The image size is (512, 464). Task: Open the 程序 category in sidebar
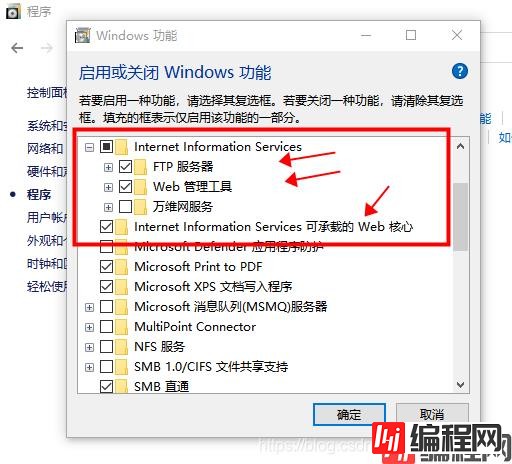(39, 195)
